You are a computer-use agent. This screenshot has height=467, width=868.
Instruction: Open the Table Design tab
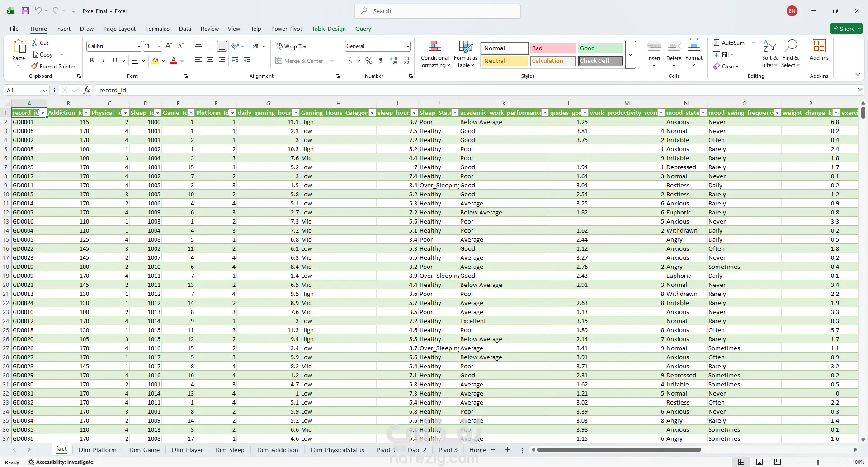pos(329,29)
